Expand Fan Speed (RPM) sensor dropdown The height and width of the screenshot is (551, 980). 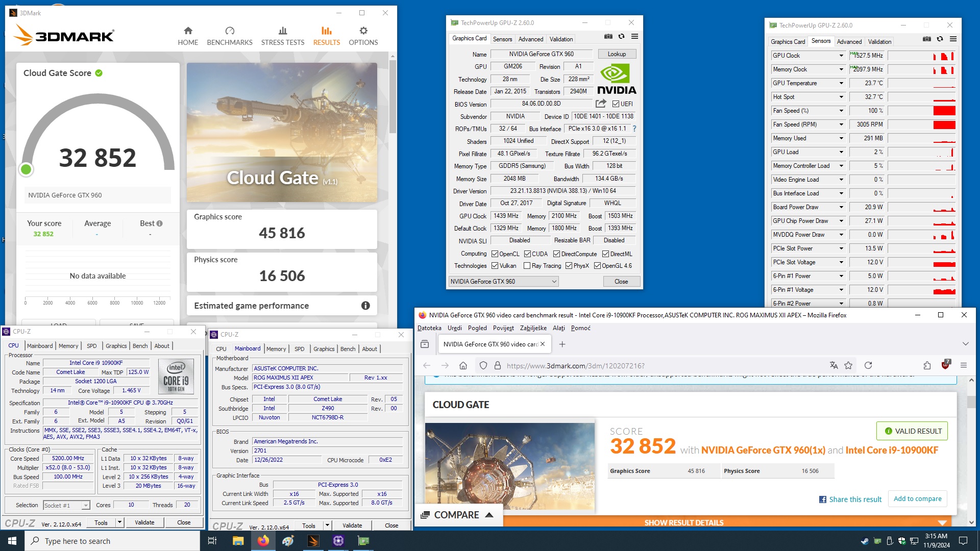841,124
